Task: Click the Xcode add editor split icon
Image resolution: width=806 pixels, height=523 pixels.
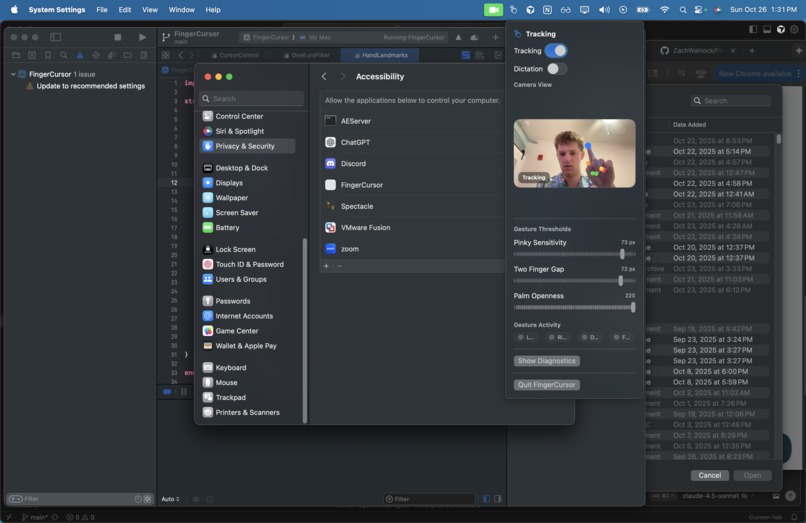Action: pyautogui.click(x=498, y=55)
